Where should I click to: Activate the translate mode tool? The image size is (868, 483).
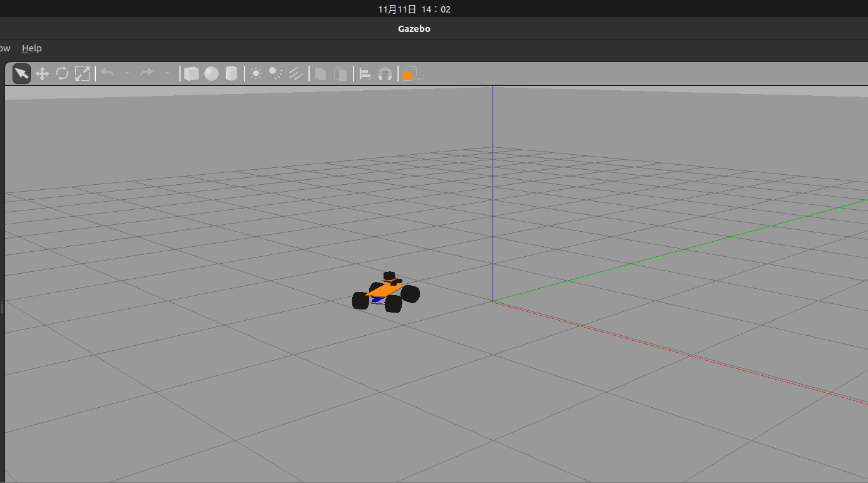point(42,74)
